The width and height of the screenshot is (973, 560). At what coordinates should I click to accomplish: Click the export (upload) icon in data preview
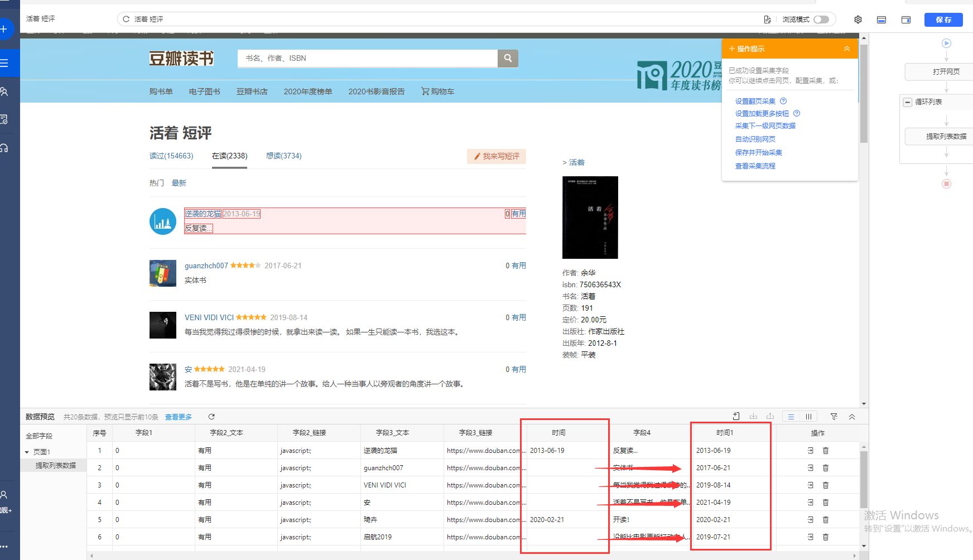770,416
